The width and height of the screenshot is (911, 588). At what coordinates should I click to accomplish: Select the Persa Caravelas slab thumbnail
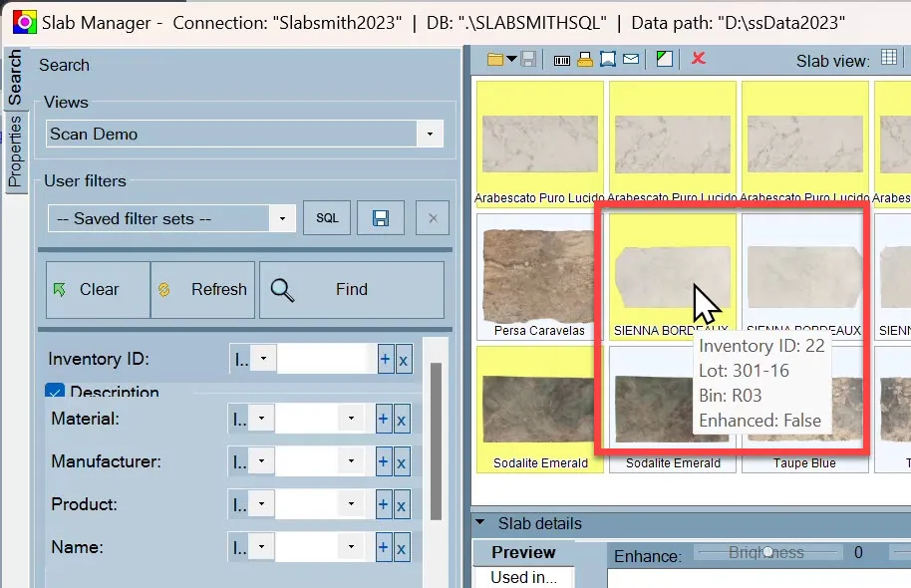(x=539, y=277)
